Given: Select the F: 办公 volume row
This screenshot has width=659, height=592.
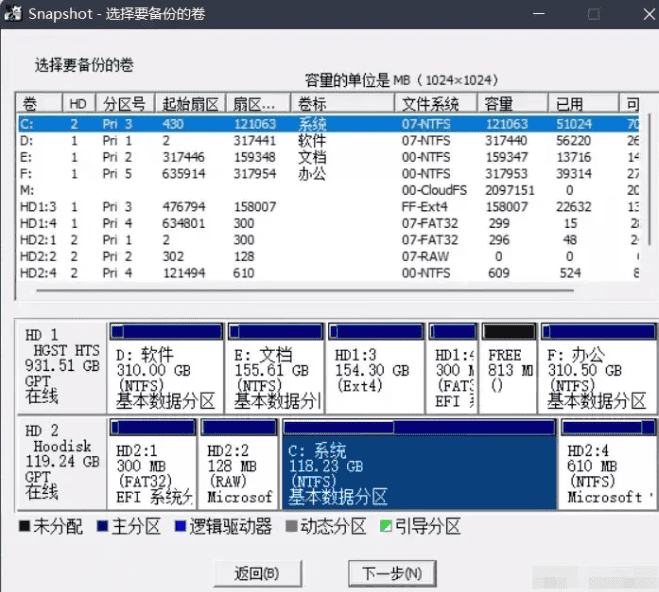Looking at the screenshot, I should tap(328, 174).
